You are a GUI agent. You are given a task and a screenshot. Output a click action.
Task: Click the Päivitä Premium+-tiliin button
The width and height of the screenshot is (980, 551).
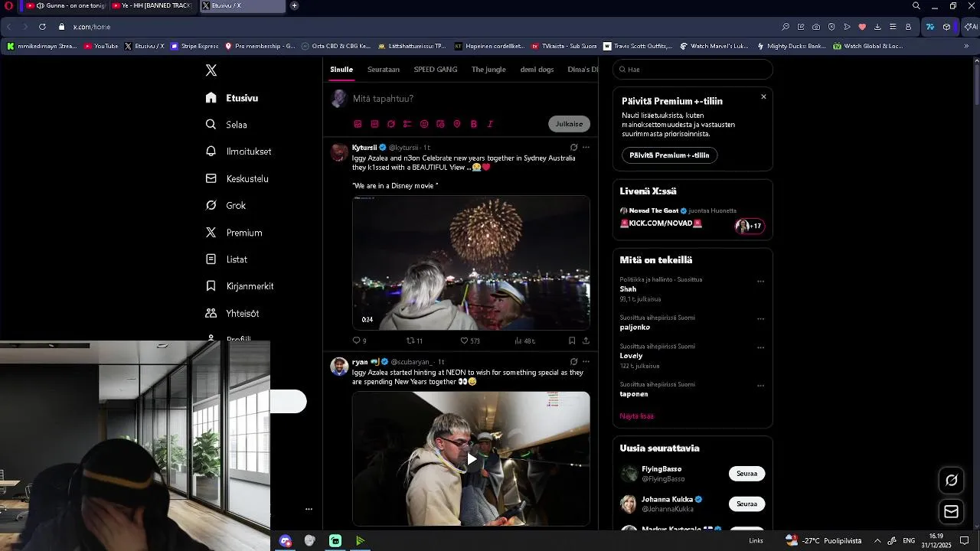[x=669, y=155]
